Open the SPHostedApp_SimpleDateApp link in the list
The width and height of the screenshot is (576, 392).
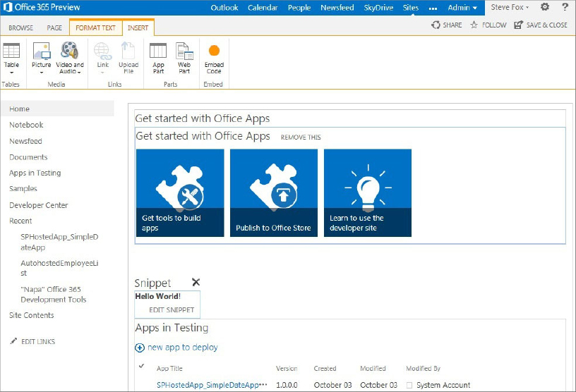pyautogui.click(x=208, y=385)
